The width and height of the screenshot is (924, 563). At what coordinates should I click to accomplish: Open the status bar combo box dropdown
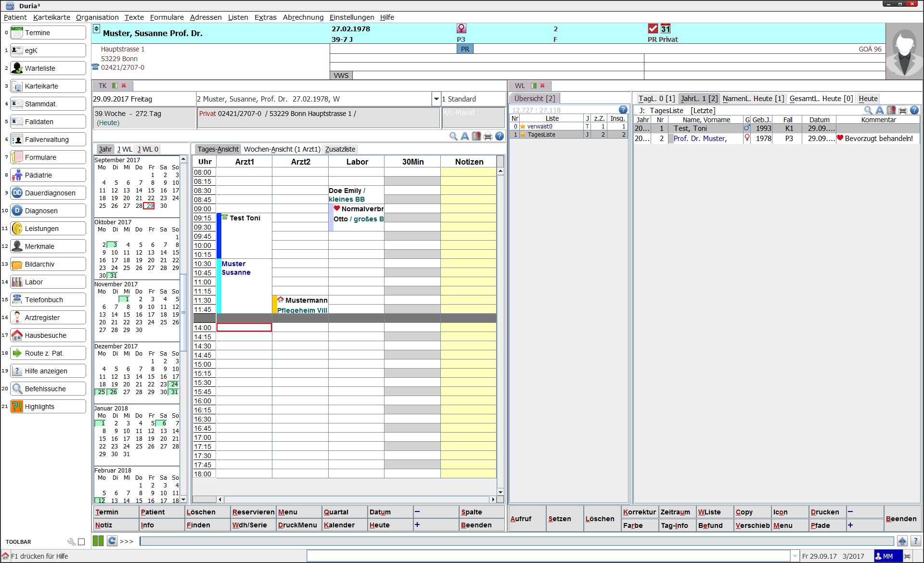(795, 556)
